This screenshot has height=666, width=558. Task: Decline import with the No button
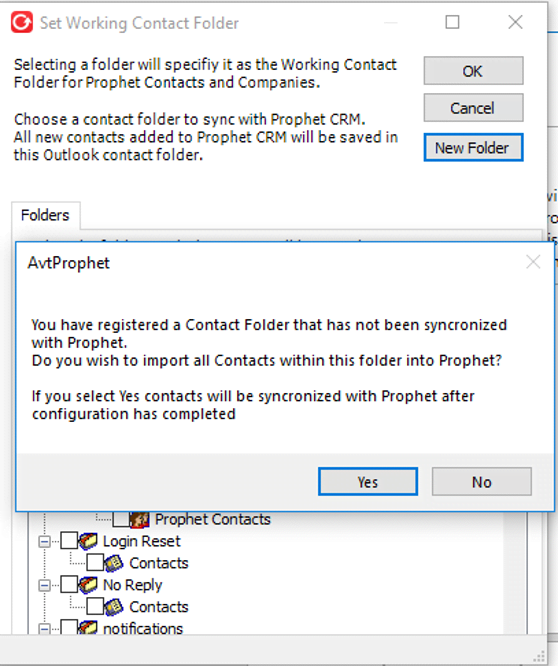pos(482,482)
